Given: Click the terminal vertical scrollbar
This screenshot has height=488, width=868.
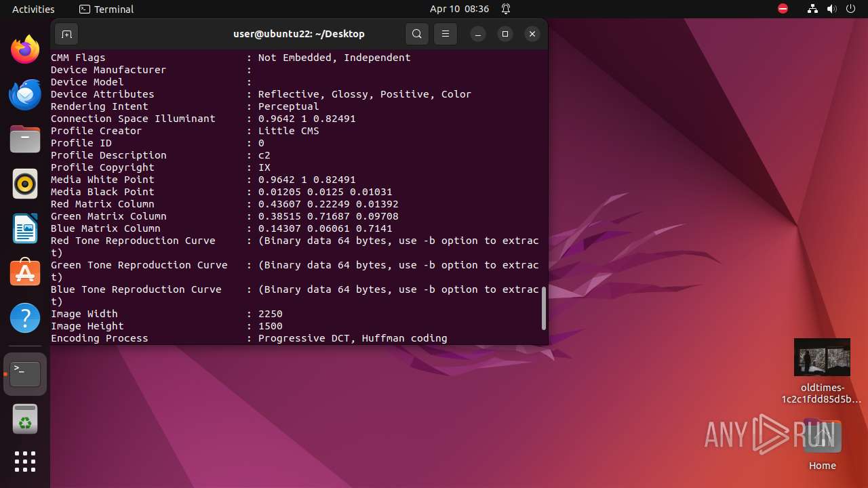Looking at the screenshot, I should point(543,308).
